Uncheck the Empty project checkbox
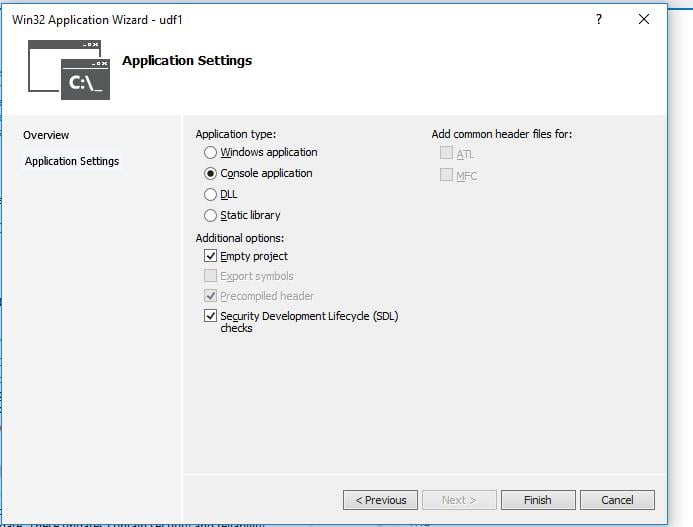The height and width of the screenshot is (527, 693). (210, 256)
